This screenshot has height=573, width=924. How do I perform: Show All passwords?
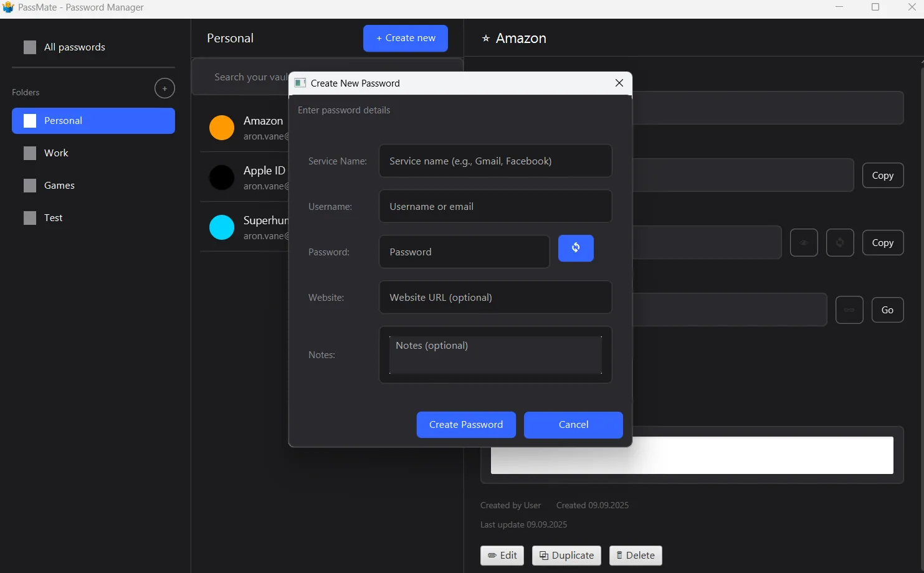93,47
